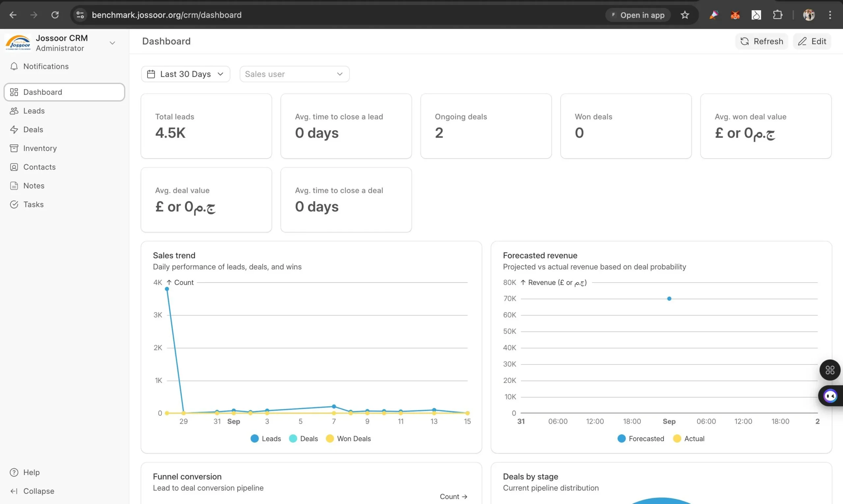Expand the Jossoor CRM account chevron
The width and height of the screenshot is (843, 504).
[x=112, y=43]
